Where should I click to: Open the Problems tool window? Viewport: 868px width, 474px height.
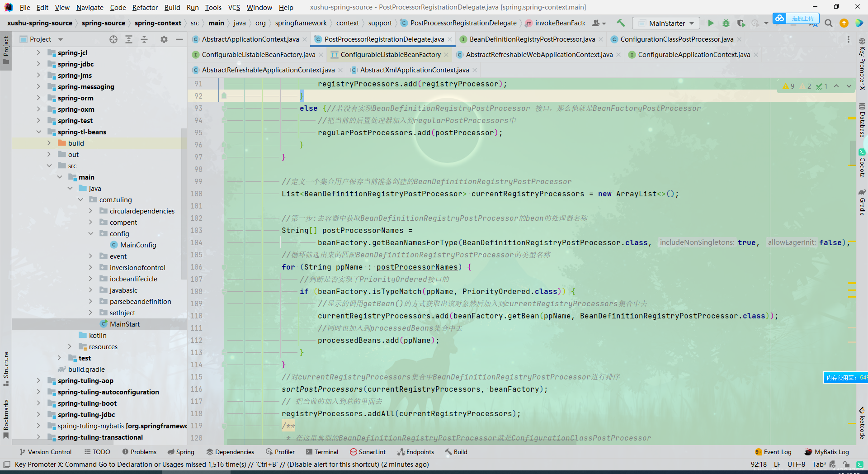click(139, 452)
